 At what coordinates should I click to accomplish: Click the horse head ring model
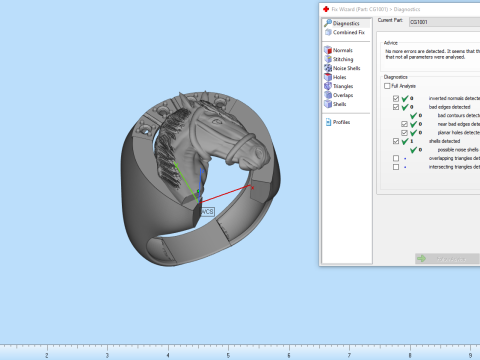point(200,178)
